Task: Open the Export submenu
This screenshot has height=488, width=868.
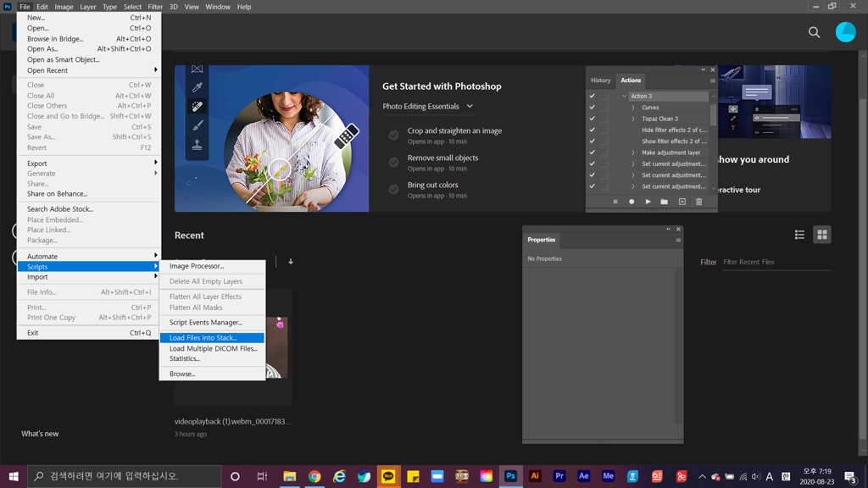Action: [x=88, y=164]
